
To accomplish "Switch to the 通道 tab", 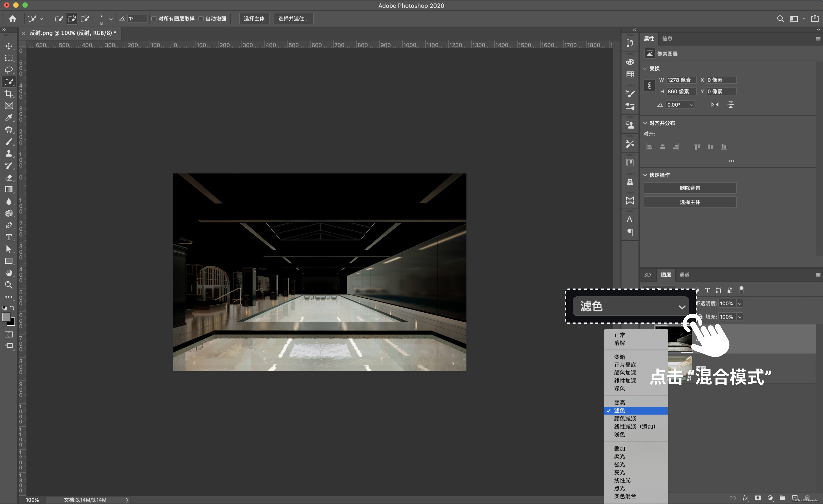I will (x=684, y=275).
